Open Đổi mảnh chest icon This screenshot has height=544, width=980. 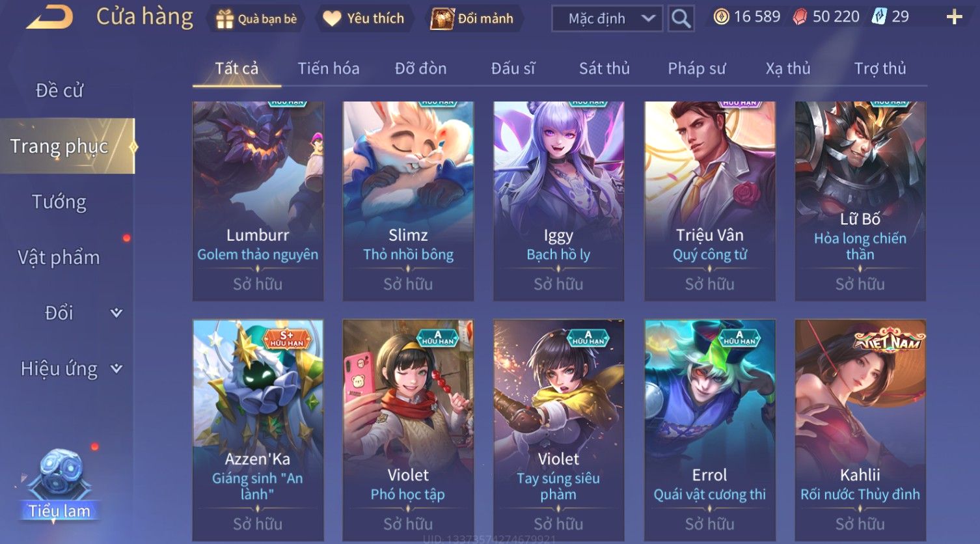tap(442, 19)
